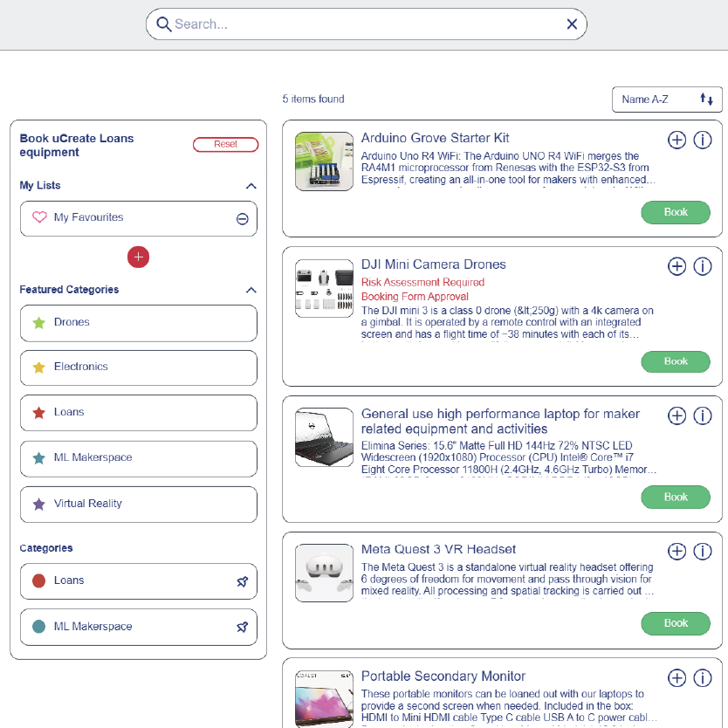Open the My Favourites list
Screen dimensions: 728x728
click(139, 218)
